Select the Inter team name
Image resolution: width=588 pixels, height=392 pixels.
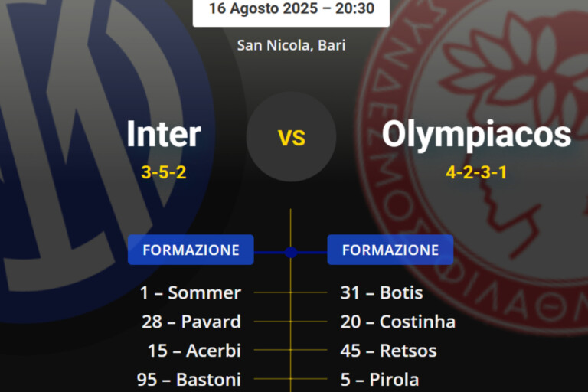coord(163,134)
